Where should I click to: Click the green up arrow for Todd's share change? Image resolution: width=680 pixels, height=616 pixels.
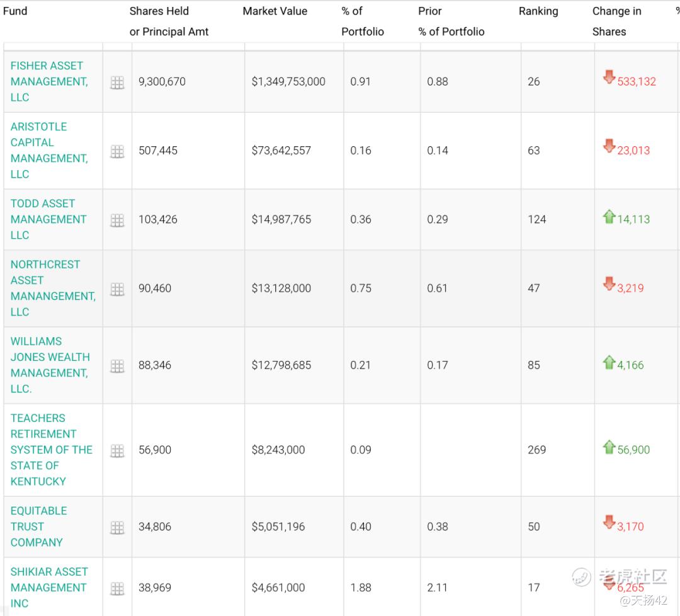[609, 217]
